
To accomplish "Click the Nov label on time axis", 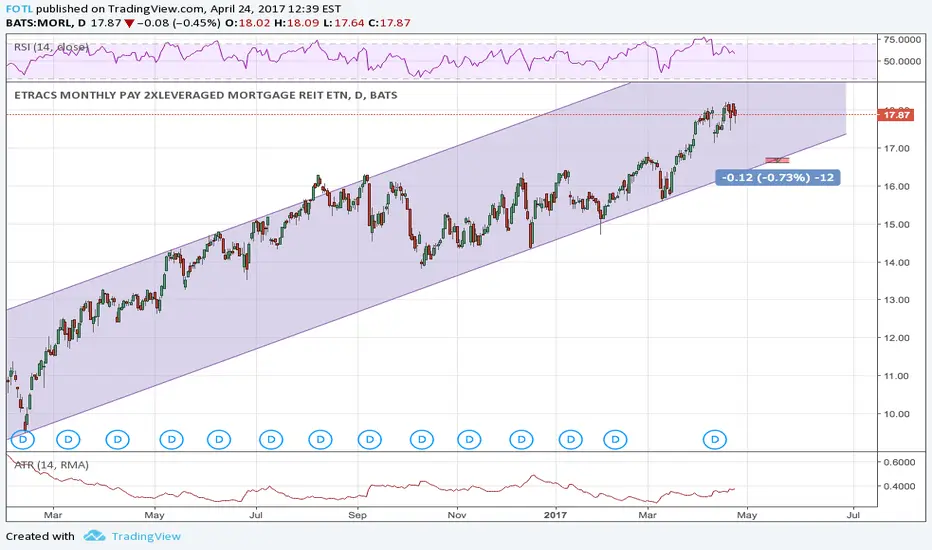I will tap(456, 515).
